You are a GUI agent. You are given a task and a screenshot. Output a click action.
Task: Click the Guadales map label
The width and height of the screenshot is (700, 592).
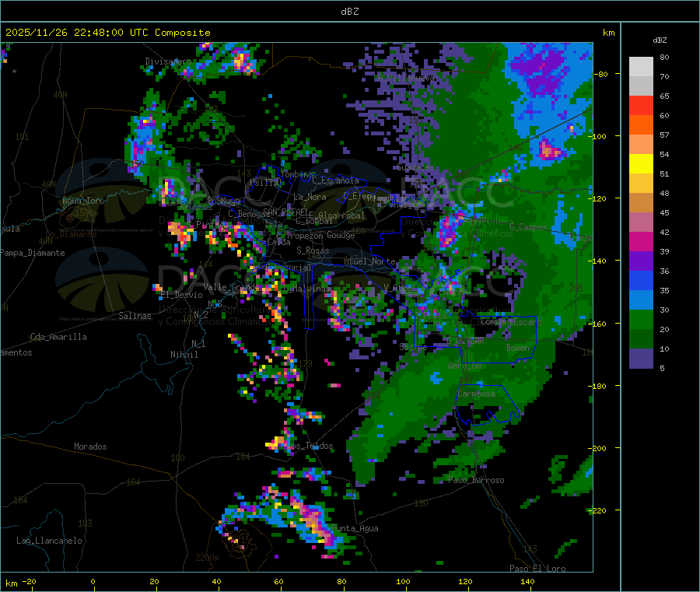(415, 168)
